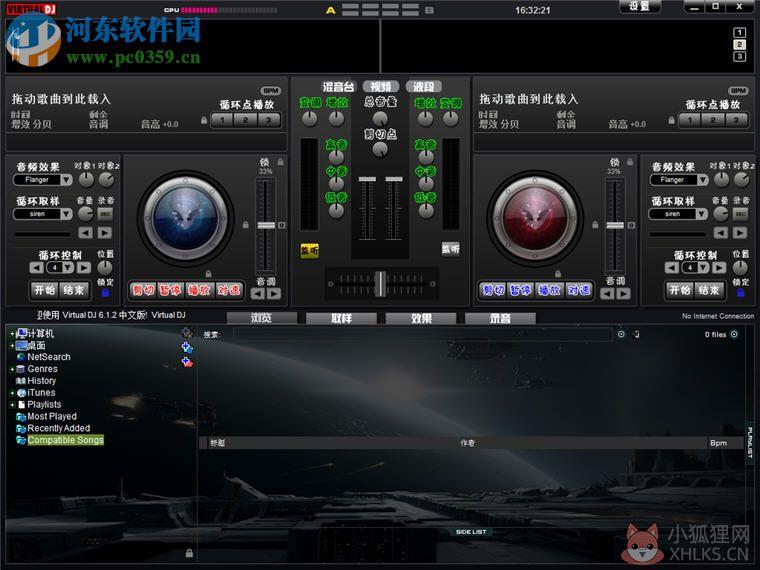Click left channel volume fader

[x=367, y=180]
